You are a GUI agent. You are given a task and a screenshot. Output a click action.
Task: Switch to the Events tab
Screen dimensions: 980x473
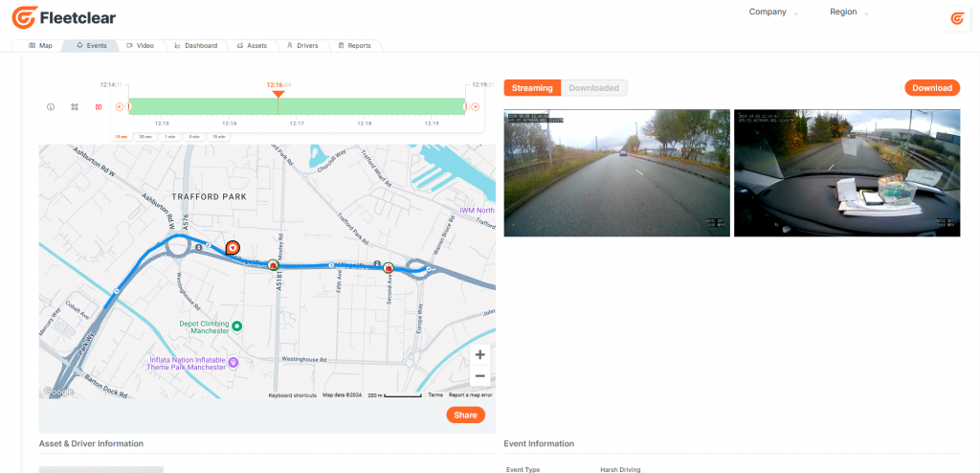(91, 46)
